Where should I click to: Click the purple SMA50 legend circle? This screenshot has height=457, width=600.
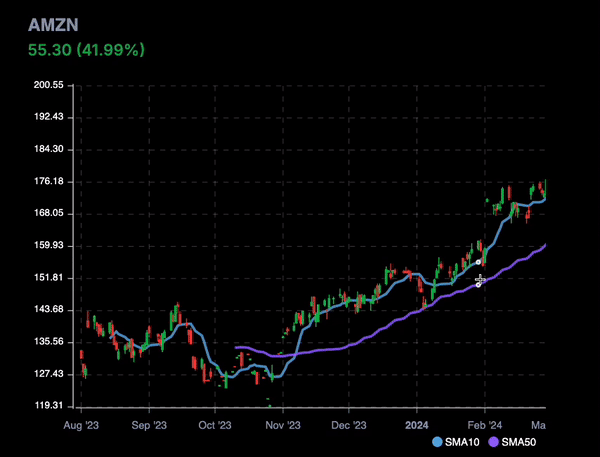click(494, 442)
